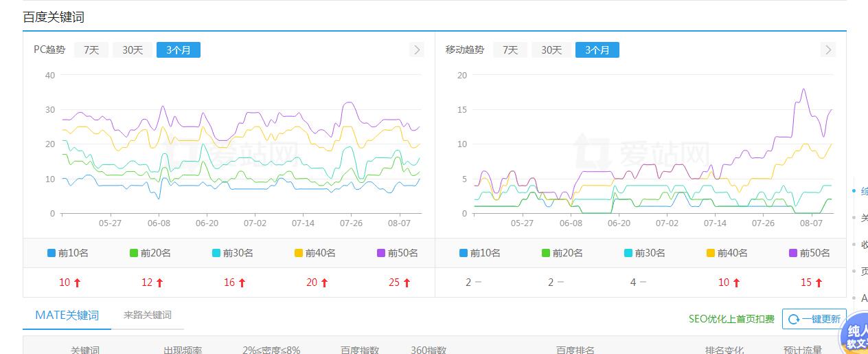Switch mobile trend to 7天
This screenshot has height=354, width=868.
(x=510, y=49)
